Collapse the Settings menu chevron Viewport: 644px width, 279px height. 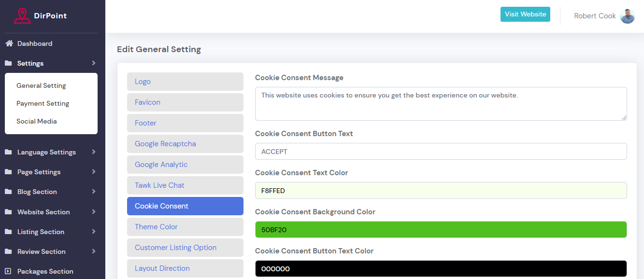(x=93, y=63)
